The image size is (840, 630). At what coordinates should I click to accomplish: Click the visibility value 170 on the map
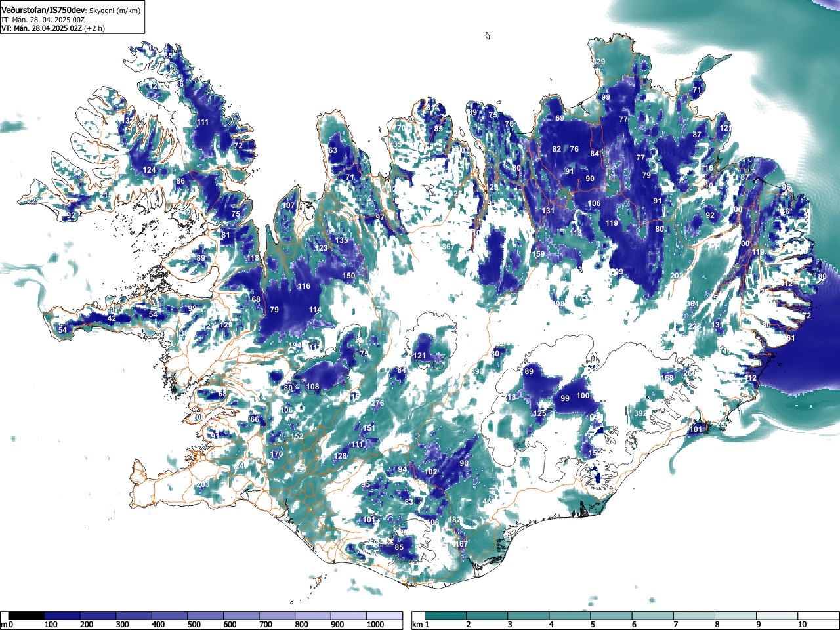point(276,454)
